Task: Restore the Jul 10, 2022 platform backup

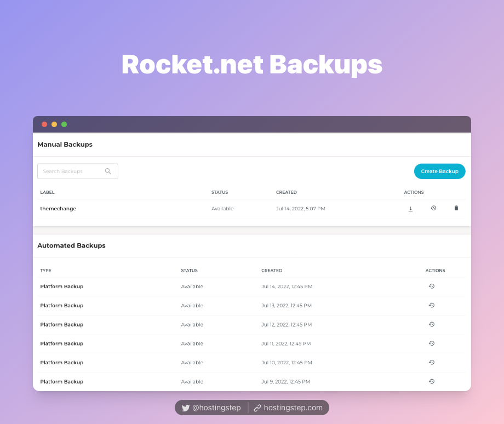Action: [432, 362]
